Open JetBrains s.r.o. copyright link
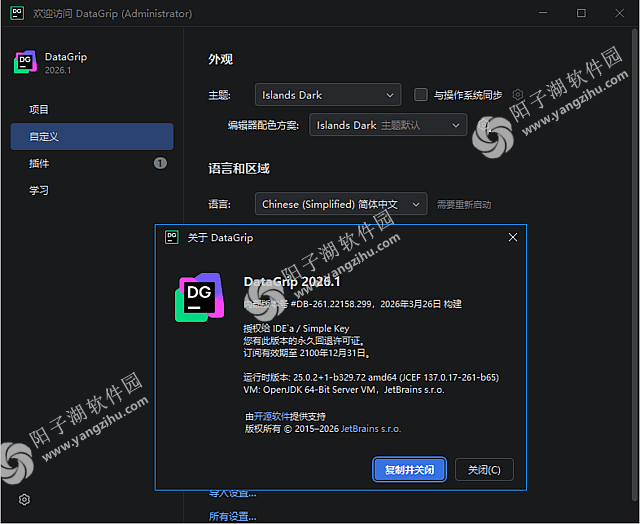The width and height of the screenshot is (640, 524). click(x=371, y=429)
